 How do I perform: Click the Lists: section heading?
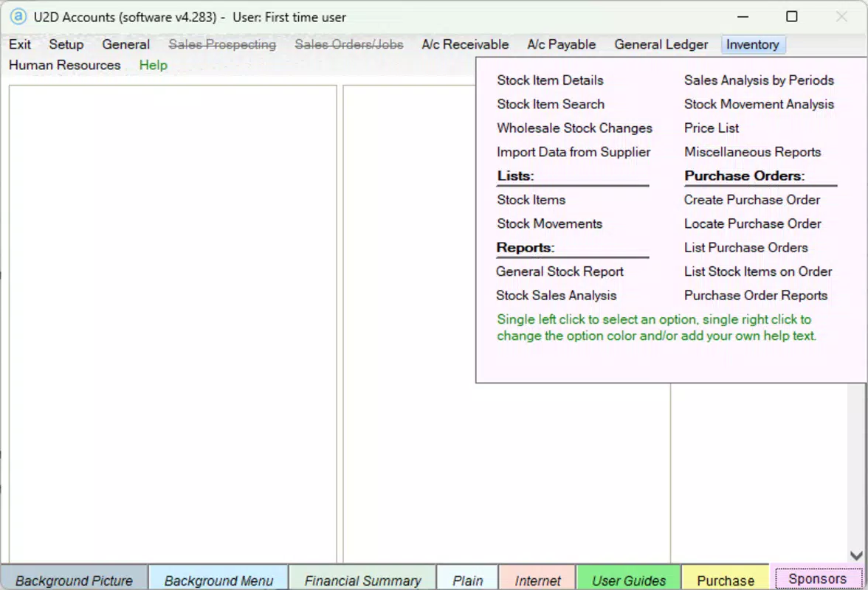[515, 176]
